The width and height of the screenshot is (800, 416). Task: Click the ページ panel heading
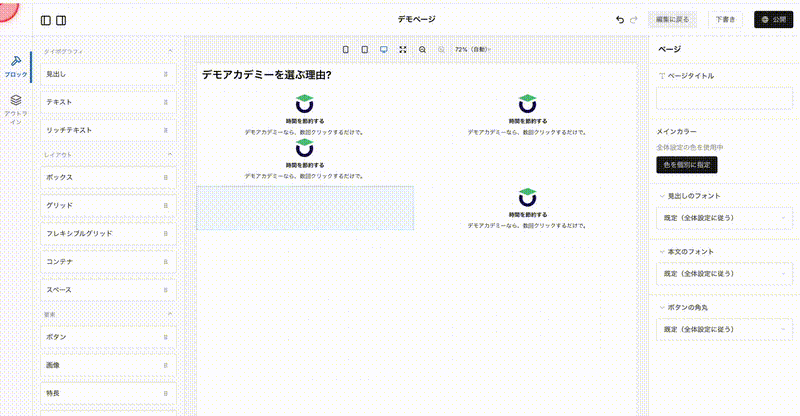669,49
